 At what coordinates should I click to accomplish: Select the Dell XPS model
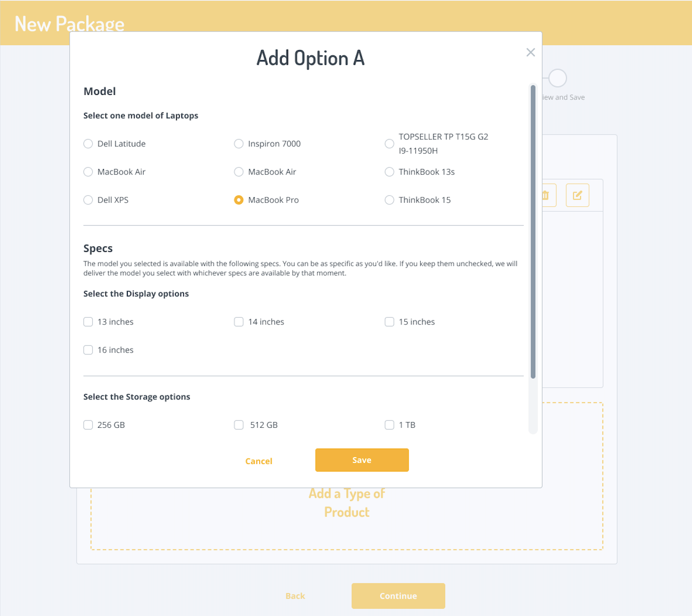coord(88,200)
